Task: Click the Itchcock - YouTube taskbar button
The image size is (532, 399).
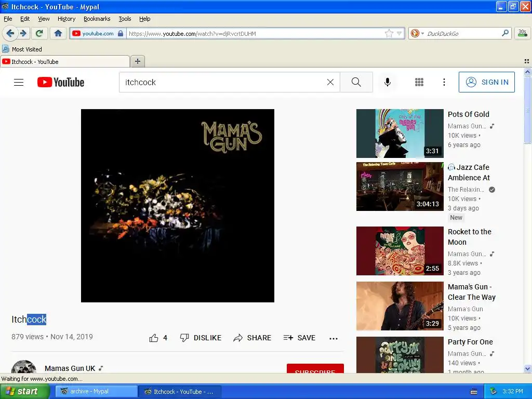Action: (180, 392)
